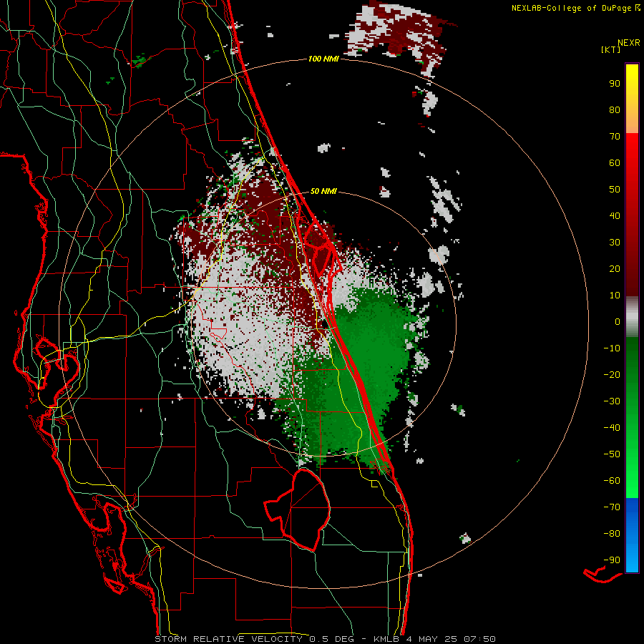Click the Lake Okeechobee outline on the map
644x644 pixels.
[x=298, y=509]
